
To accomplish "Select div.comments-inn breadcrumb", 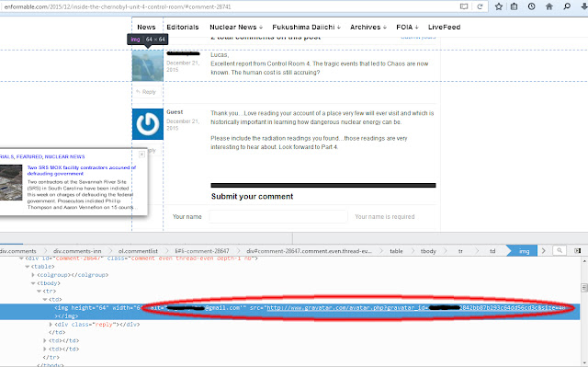I will click(x=77, y=251).
